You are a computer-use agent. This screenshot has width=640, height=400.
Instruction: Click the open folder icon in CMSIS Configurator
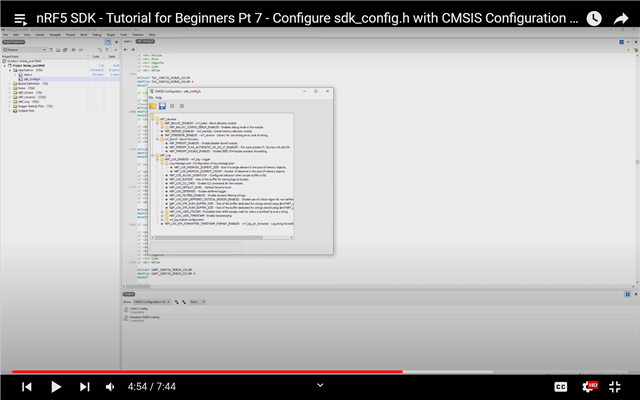(152, 105)
